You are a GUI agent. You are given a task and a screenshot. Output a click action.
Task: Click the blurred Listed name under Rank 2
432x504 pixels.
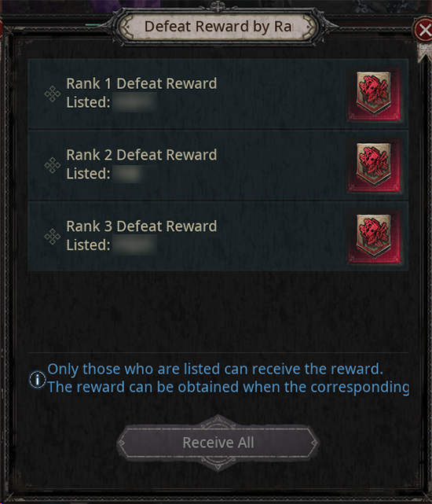pyautogui.click(x=127, y=174)
